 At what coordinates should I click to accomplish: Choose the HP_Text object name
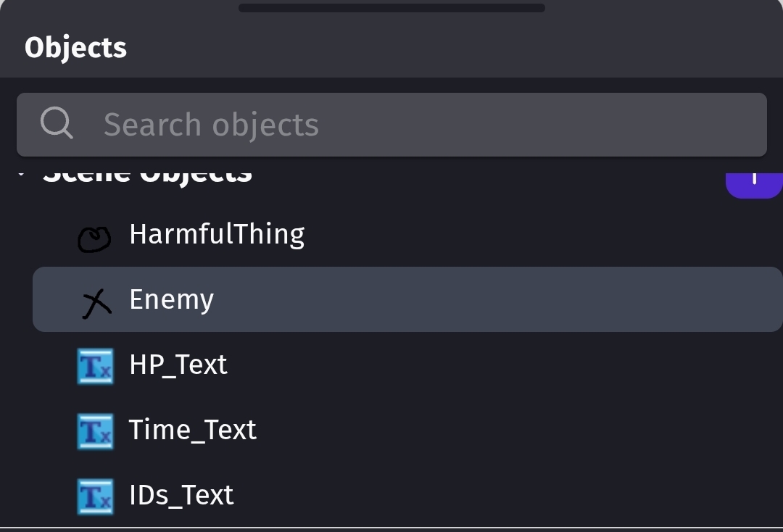pyautogui.click(x=178, y=365)
